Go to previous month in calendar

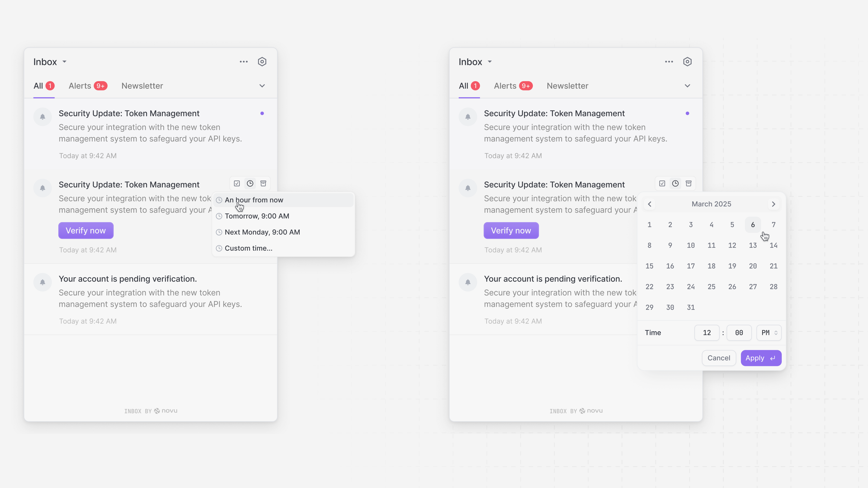click(x=650, y=204)
